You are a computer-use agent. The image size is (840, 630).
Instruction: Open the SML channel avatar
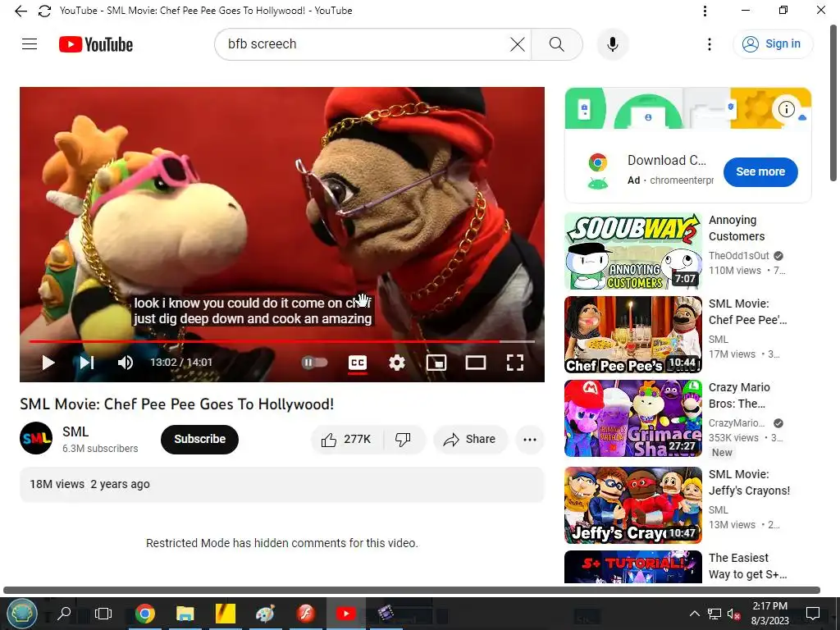(x=36, y=438)
